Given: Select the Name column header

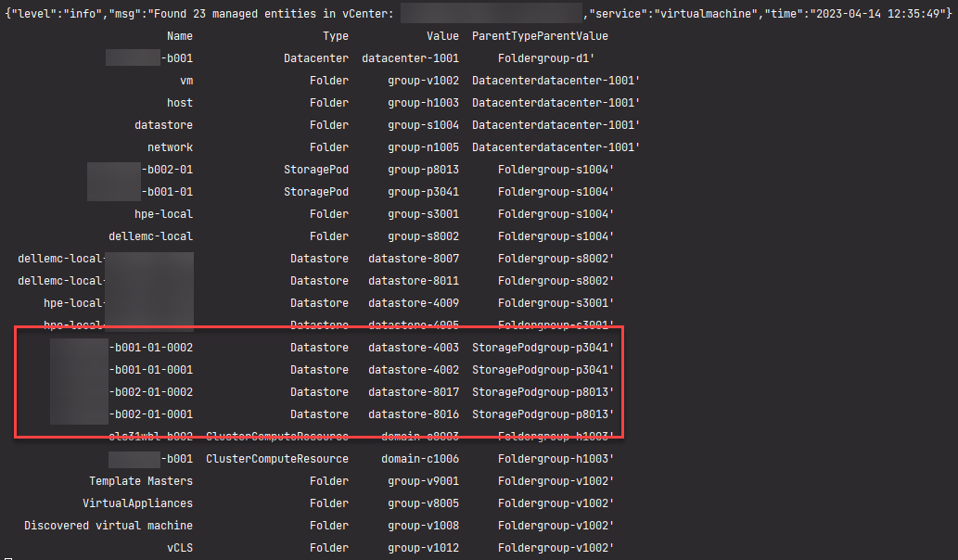Looking at the screenshot, I should click(x=179, y=35).
